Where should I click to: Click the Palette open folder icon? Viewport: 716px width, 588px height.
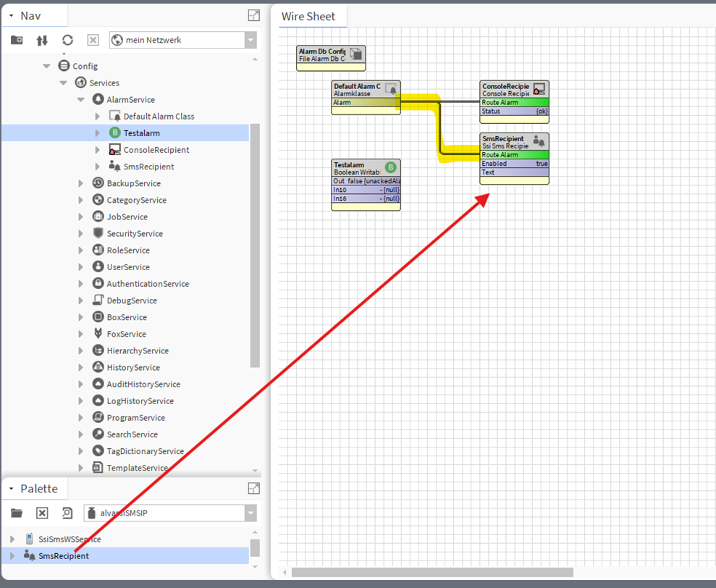pos(17,513)
